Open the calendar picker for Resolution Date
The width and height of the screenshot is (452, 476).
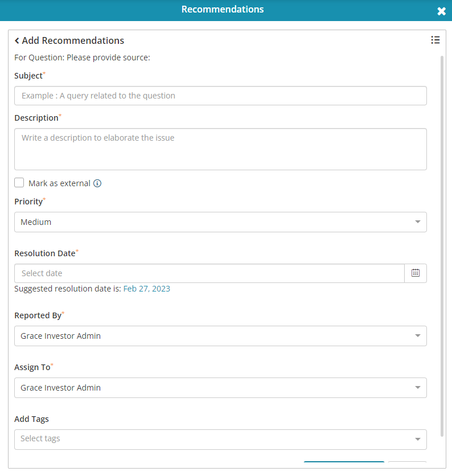pos(415,273)
